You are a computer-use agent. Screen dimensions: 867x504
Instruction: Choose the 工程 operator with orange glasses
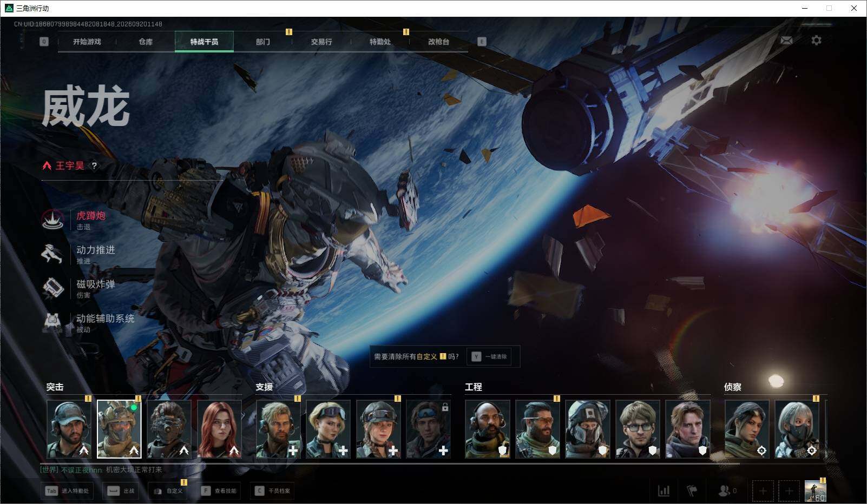point(538,429)
